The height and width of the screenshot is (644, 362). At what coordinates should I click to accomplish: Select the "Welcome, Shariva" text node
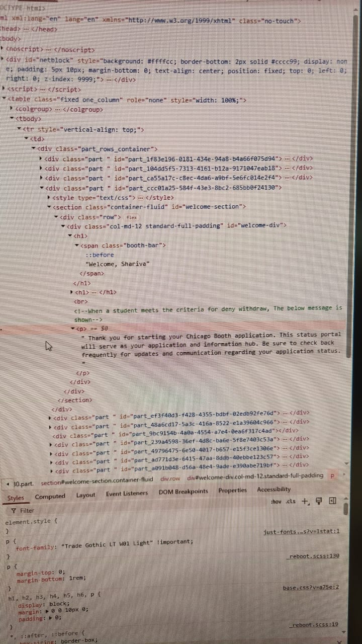point(117,264)
